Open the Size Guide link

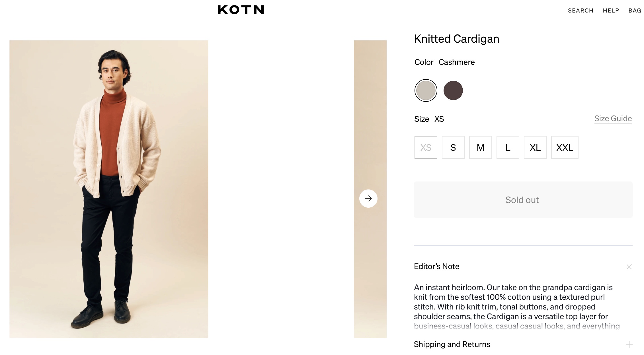coord(613,119)
